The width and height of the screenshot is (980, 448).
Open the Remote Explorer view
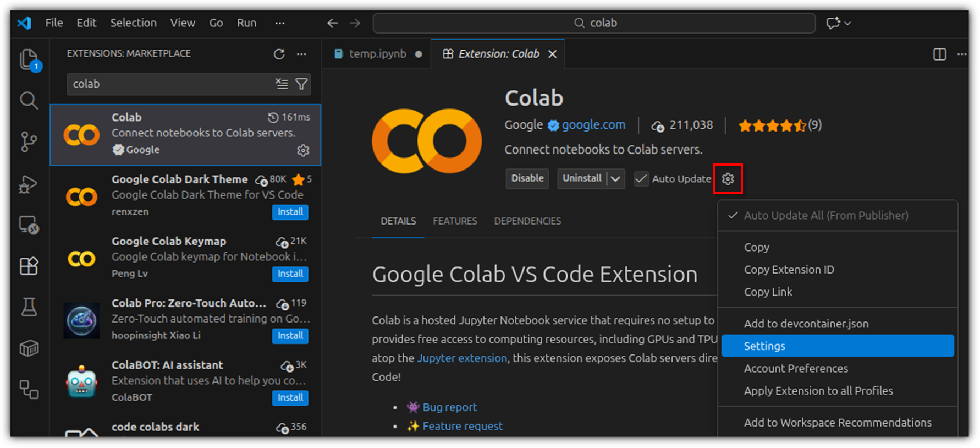point(29,225)
